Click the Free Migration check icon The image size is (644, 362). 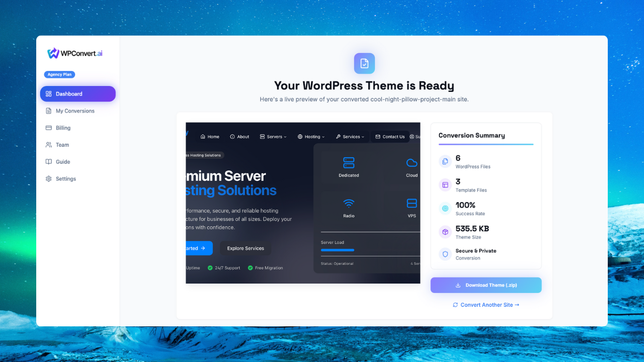(x=250, y=268)
